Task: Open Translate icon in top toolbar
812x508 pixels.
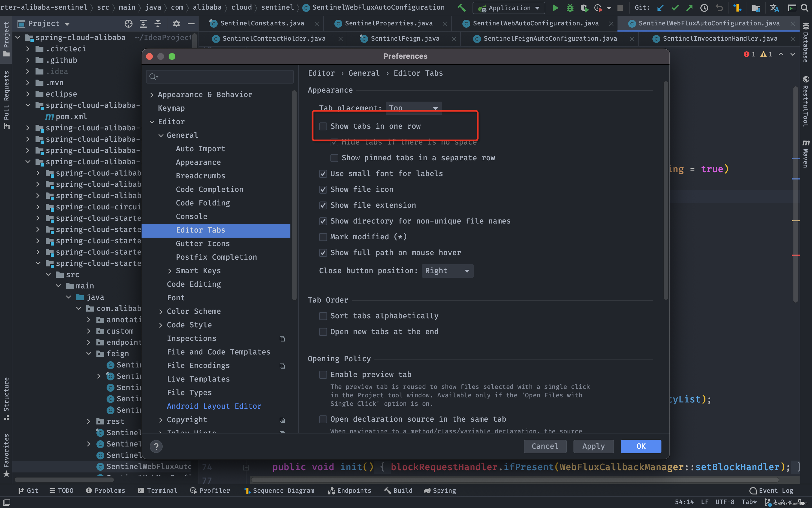Action: (775, 8)
